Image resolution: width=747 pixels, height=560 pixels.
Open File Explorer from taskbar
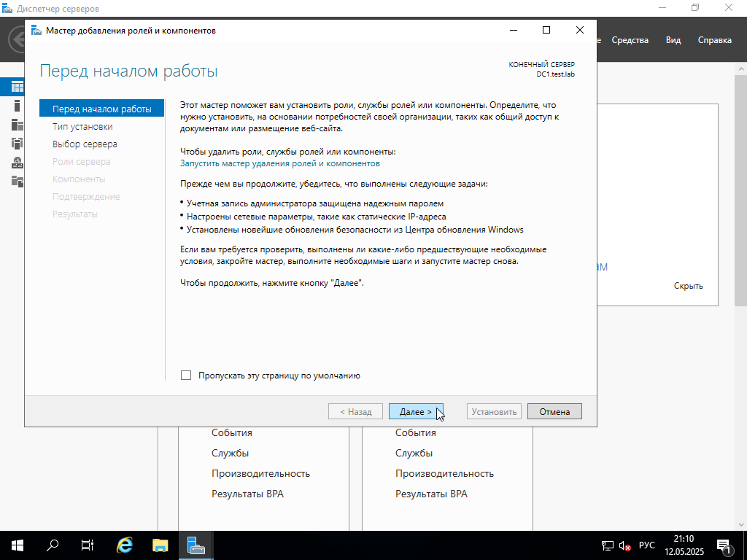point(160,545)
